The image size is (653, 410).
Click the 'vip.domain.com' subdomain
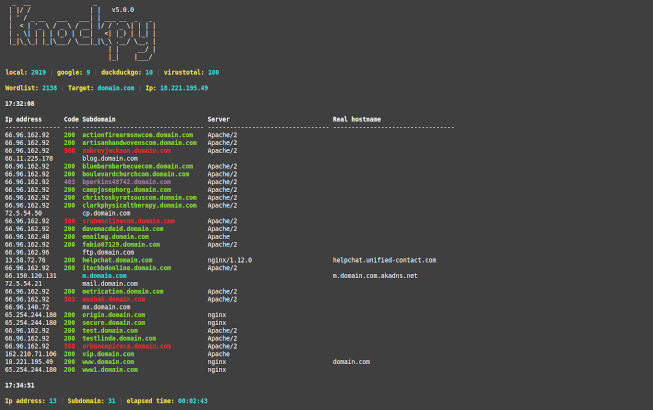(x=108, y=354)
